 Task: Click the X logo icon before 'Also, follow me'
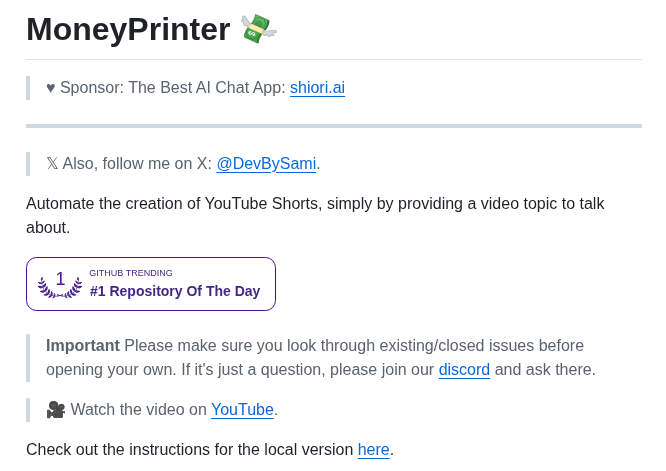pos(52,164)
